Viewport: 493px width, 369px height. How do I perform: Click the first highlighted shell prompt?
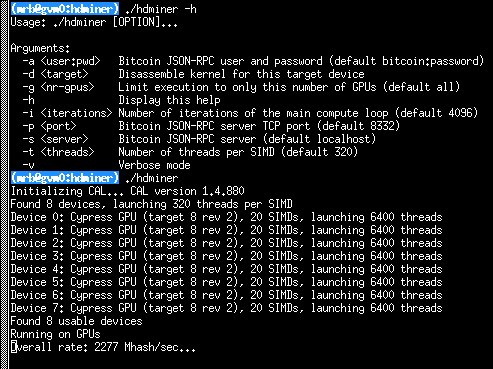pyautogui.click(x=65, y=9)
